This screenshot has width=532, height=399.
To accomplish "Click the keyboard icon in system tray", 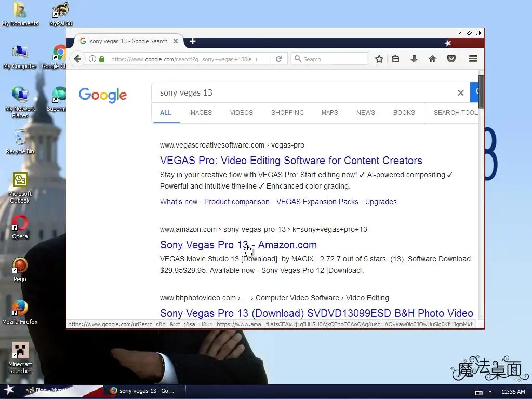I will 478,392.
